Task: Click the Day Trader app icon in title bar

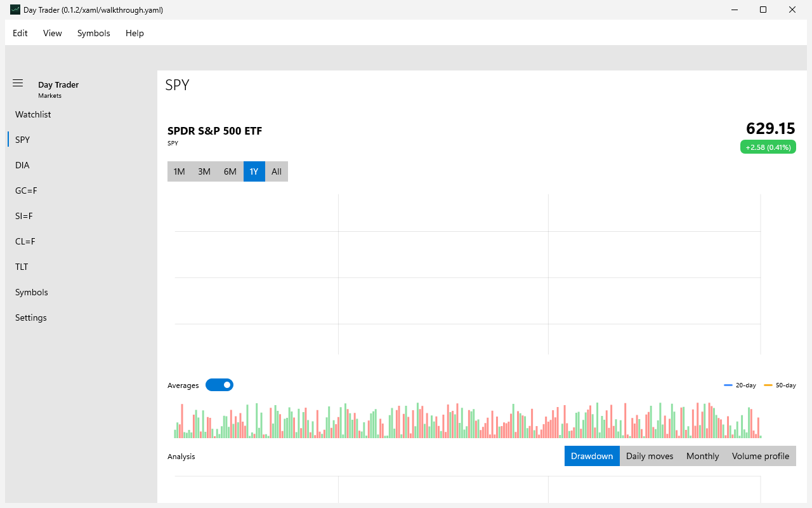Action: pos(15,10)
